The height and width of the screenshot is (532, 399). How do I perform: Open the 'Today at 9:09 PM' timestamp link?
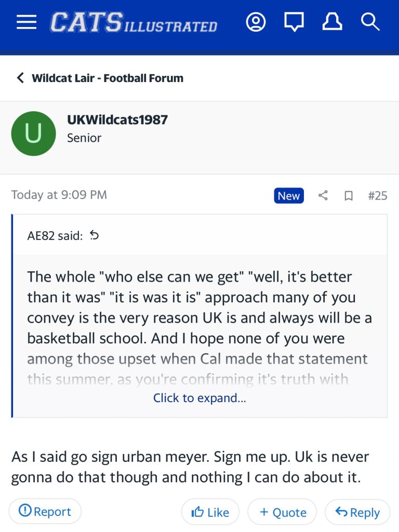click(x=59, y=195)
